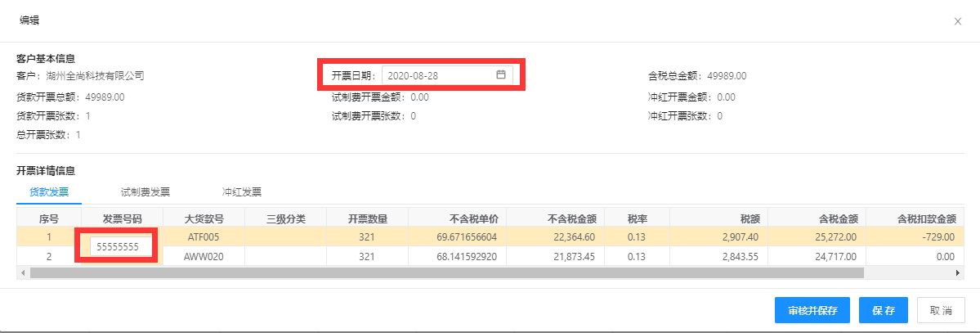Open the calendar icon in 开票日期 field
This screenshot has width=980, height=333.
[501, 74]
